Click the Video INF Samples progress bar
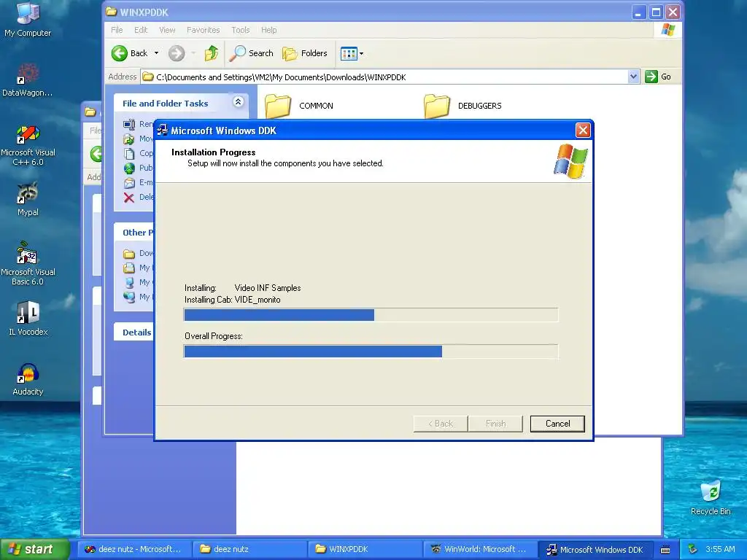 point(371,315)
